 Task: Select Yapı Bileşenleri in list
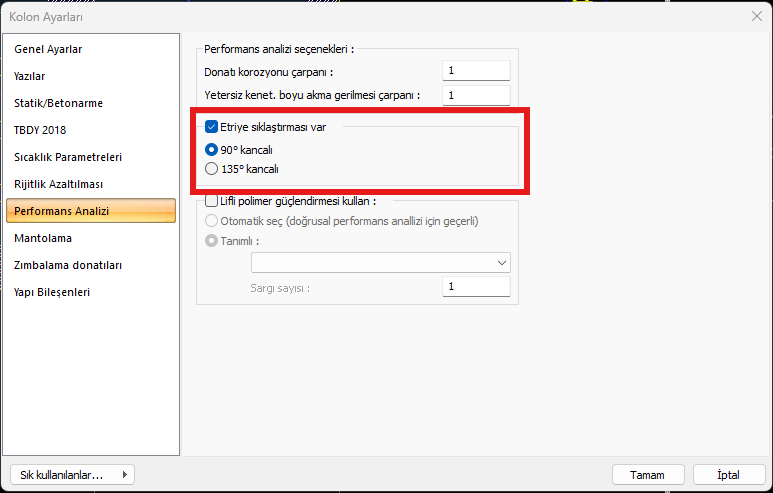tap(52, 292)
